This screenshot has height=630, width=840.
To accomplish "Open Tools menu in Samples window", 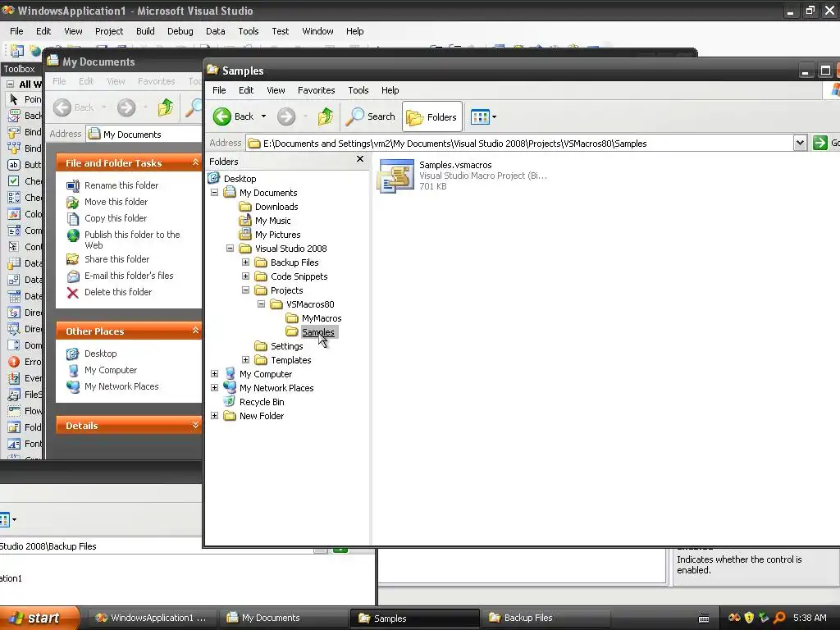I will click(x=358, y=90).
